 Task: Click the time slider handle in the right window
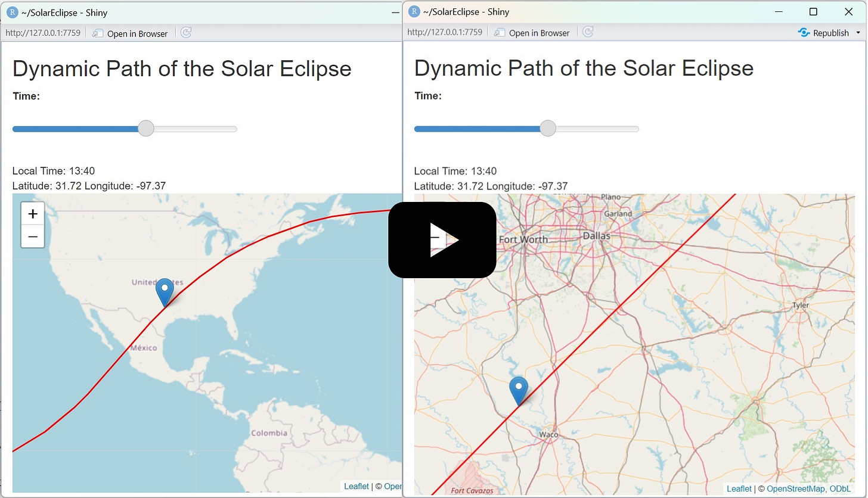(x=547, y=129)
